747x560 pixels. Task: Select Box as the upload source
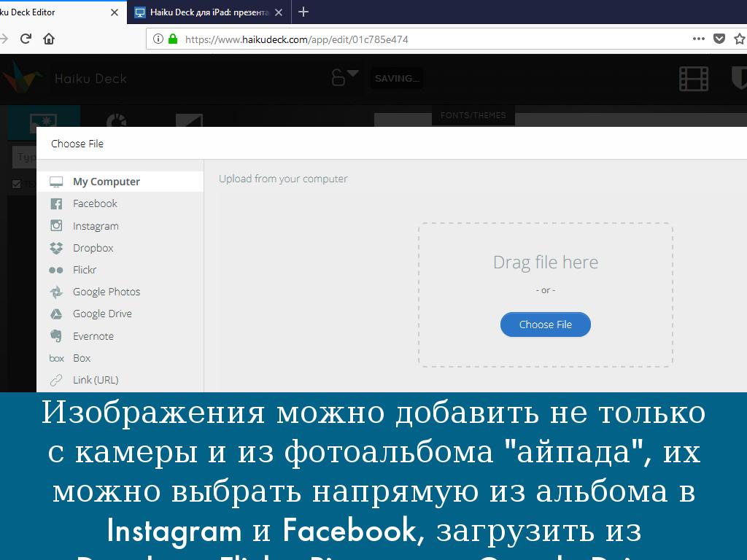coord(82,358)
